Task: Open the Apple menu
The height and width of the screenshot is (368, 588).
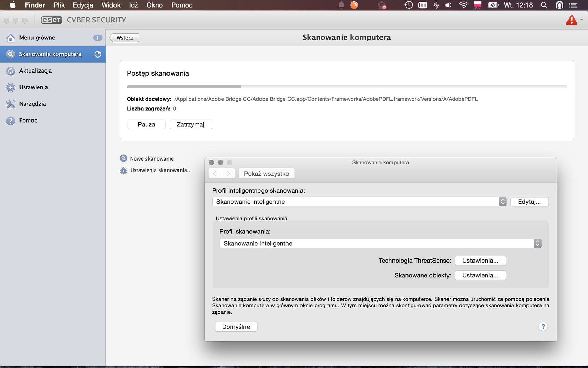Action: pos(12,5)
